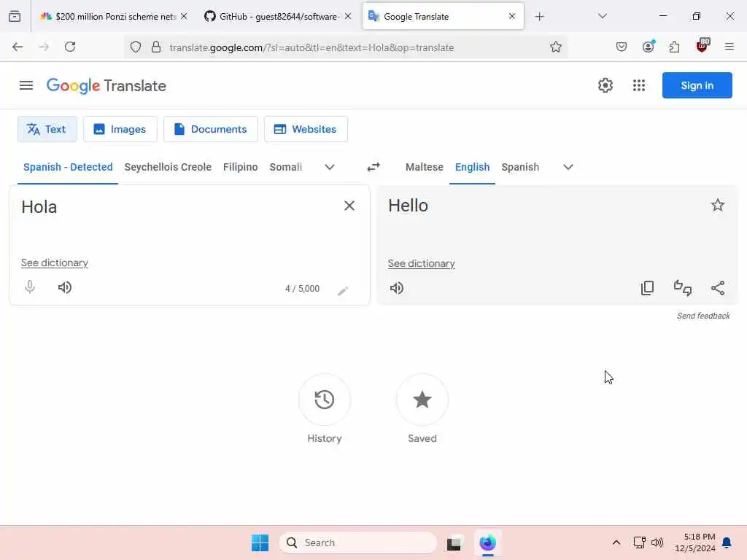
Task: Select Seychellois Creole source language
Action: click(168, 167)
